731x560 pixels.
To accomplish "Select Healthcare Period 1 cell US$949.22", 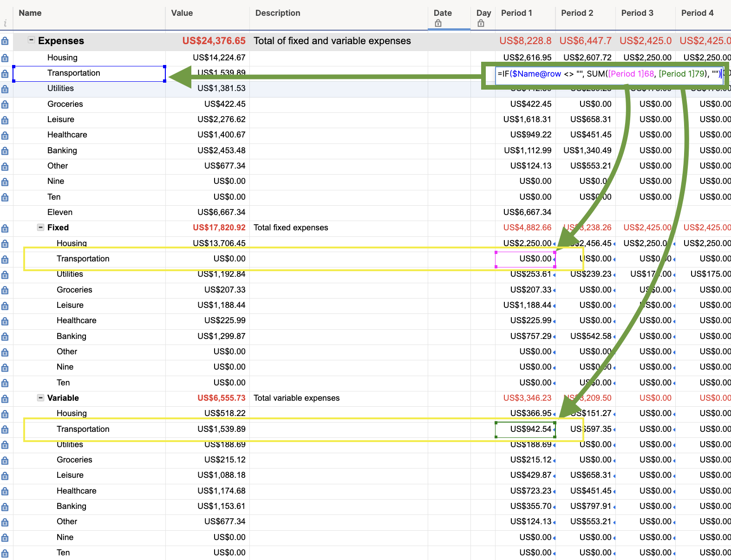I will pos(525,135).
